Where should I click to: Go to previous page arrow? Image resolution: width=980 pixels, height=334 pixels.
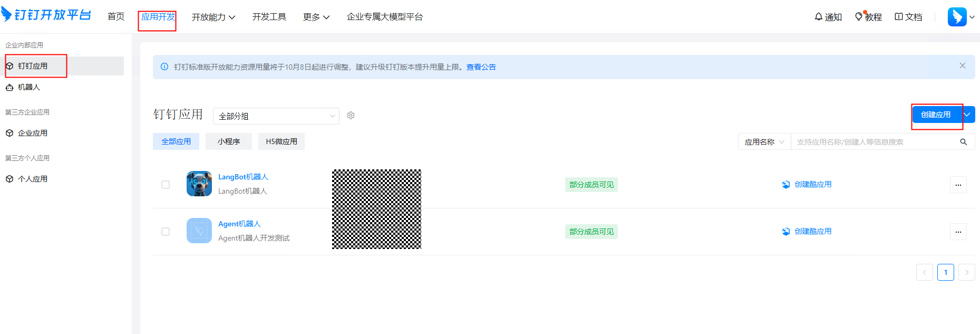pyautogui.click(x=924, y=272)
